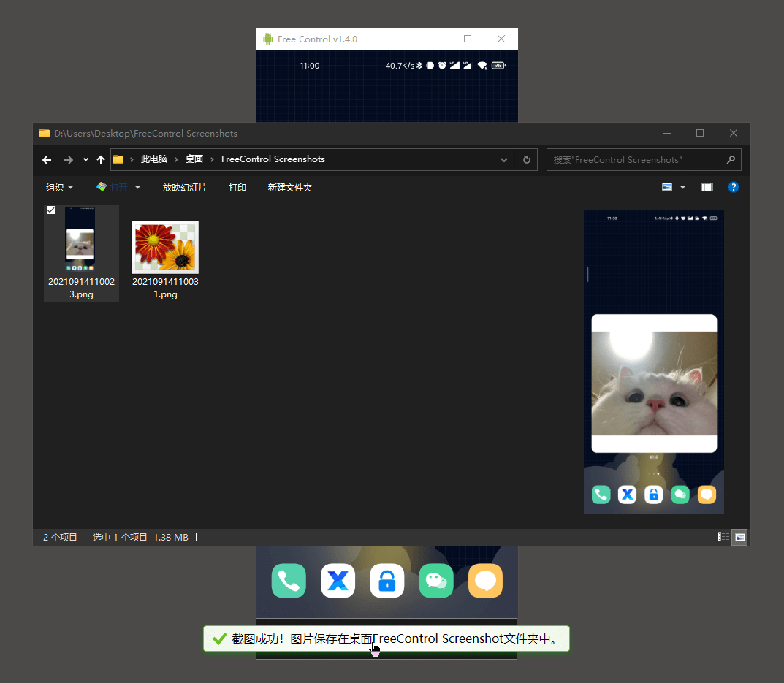Switch to details view in the status bar

pos(722,537)
